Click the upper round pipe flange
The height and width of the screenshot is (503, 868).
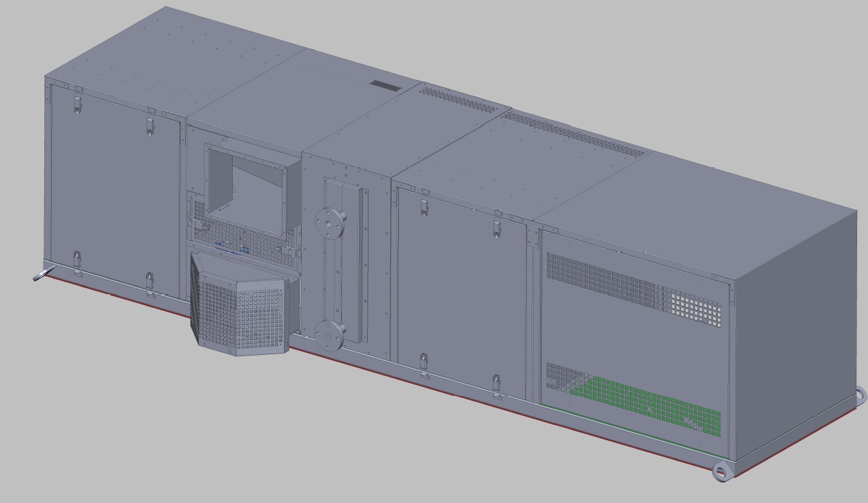coord(330,222)
